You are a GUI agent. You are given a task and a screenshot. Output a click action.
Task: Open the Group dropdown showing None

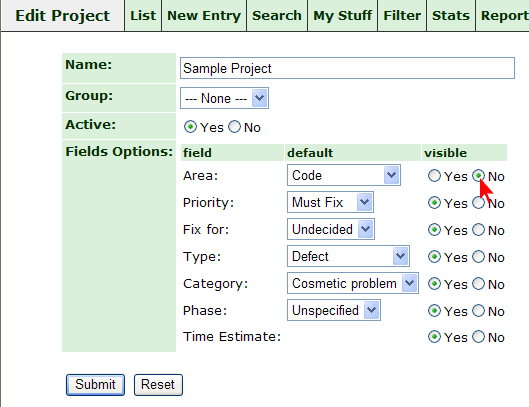click(224, 98)
